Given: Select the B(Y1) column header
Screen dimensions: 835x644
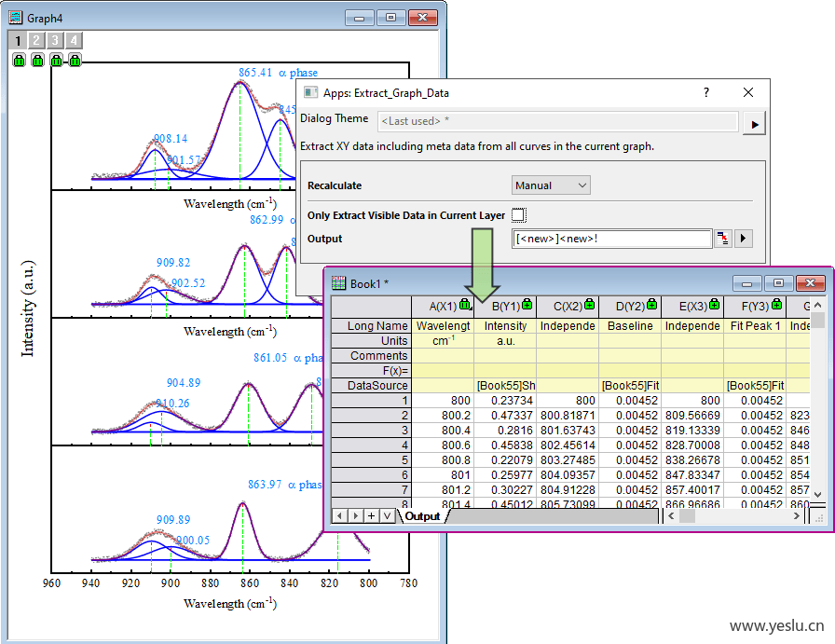Looking at the screenshot, I should tap(505, 307).
